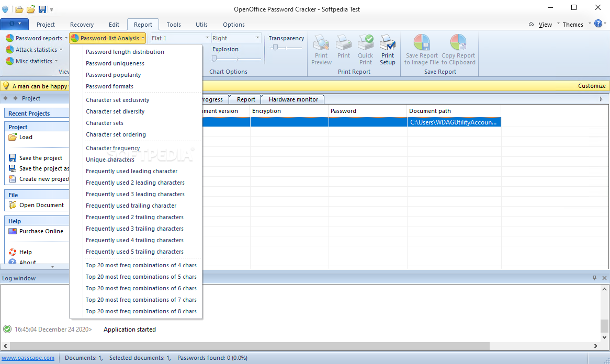The height and width of the screenshot is (364, 610).
Task: Click the Create new project icon
Action: pyautogui.click(x=13, y=179)
